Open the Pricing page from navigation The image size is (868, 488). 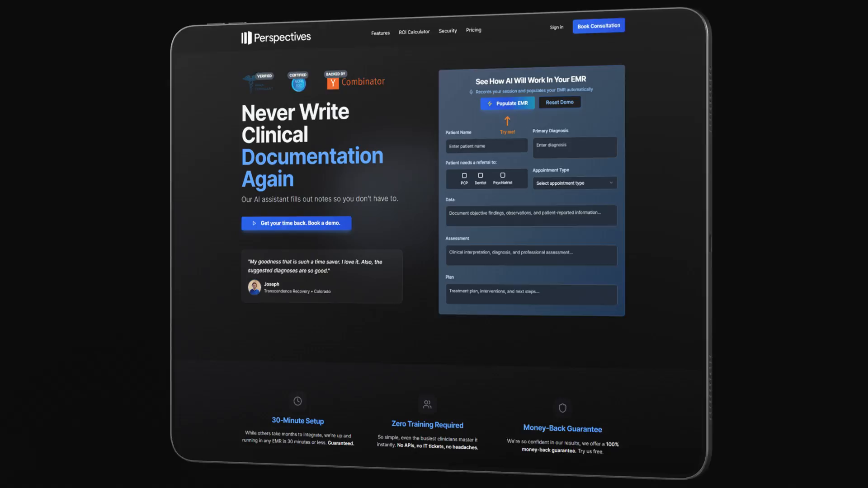click(473, 30)
